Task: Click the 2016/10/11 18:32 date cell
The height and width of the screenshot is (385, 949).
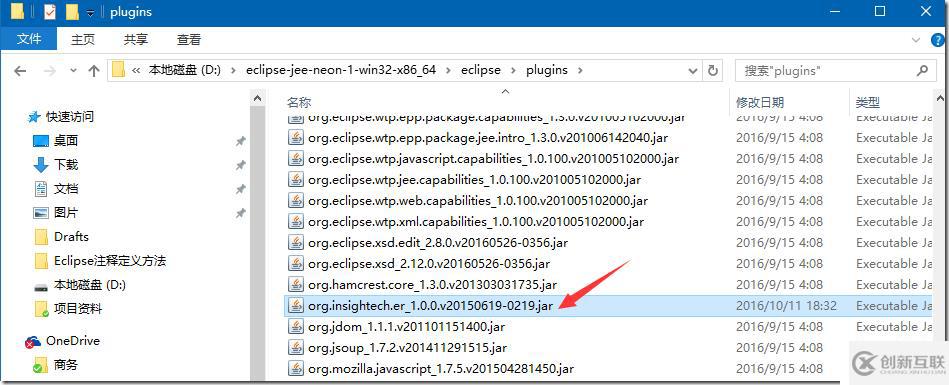Action: coord(786,306)
